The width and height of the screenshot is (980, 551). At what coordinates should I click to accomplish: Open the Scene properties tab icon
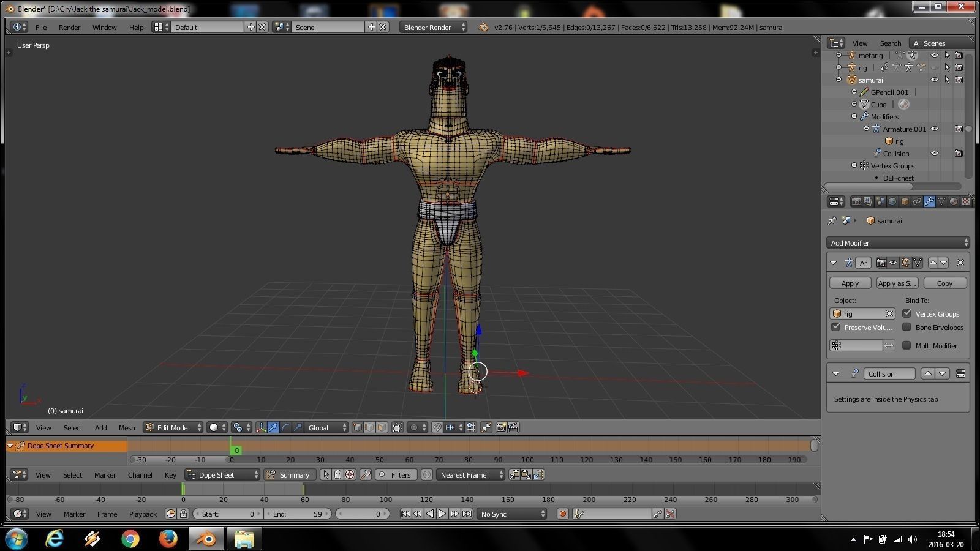tap(880, 201)
